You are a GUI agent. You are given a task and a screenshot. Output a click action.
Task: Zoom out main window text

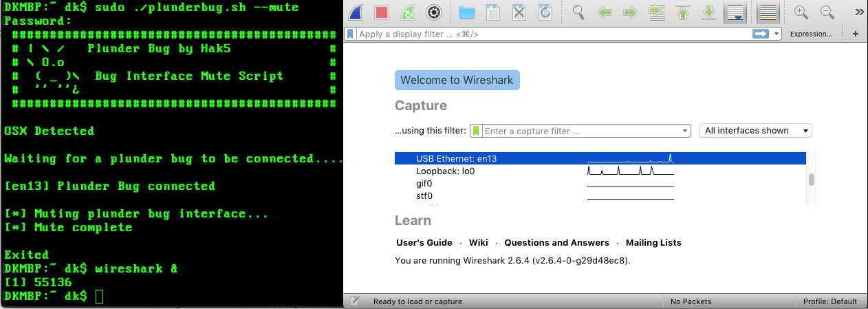pyautogui.click(x=827, y=12)
